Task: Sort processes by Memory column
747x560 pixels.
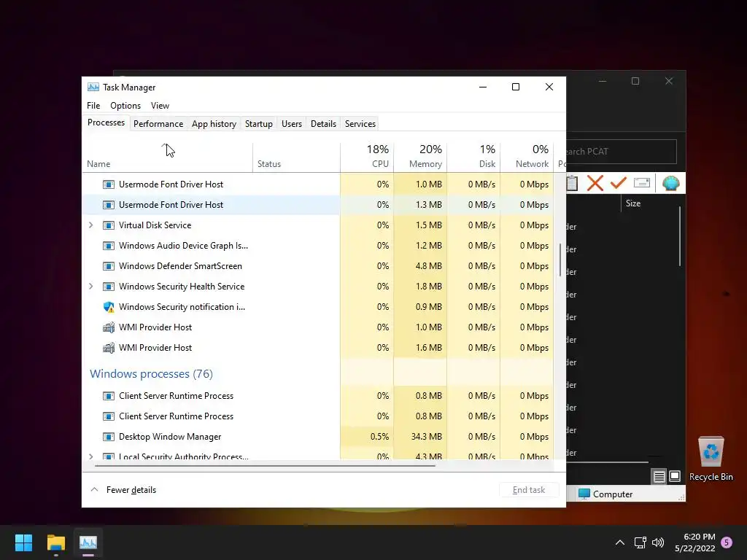Action: (x=420, y=157)
